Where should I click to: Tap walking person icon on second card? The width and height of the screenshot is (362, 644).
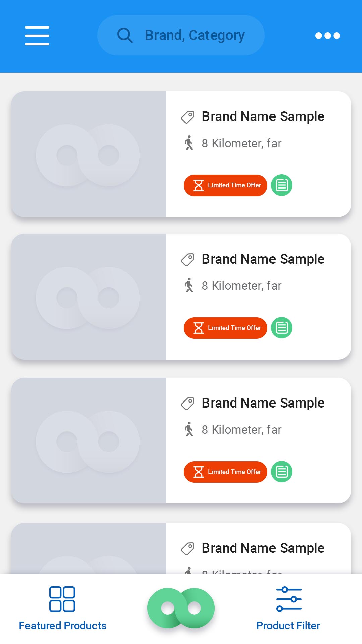click(189, 285)
